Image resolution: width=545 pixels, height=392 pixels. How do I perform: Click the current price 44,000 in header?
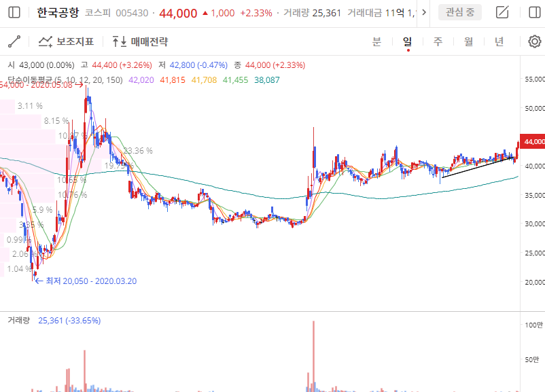click(178, 13)
